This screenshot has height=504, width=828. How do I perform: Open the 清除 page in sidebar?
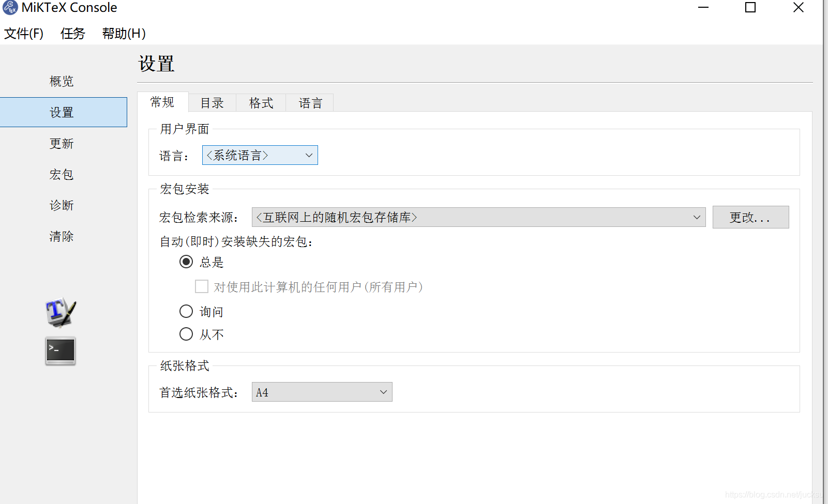click(62, 236)
